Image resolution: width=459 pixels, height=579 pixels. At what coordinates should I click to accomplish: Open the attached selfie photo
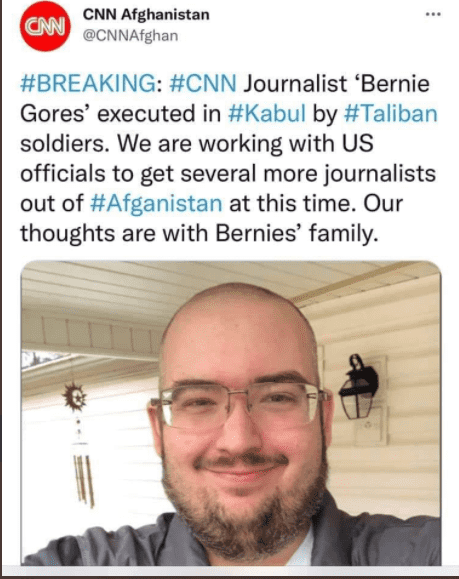click(x=231, y=413)
